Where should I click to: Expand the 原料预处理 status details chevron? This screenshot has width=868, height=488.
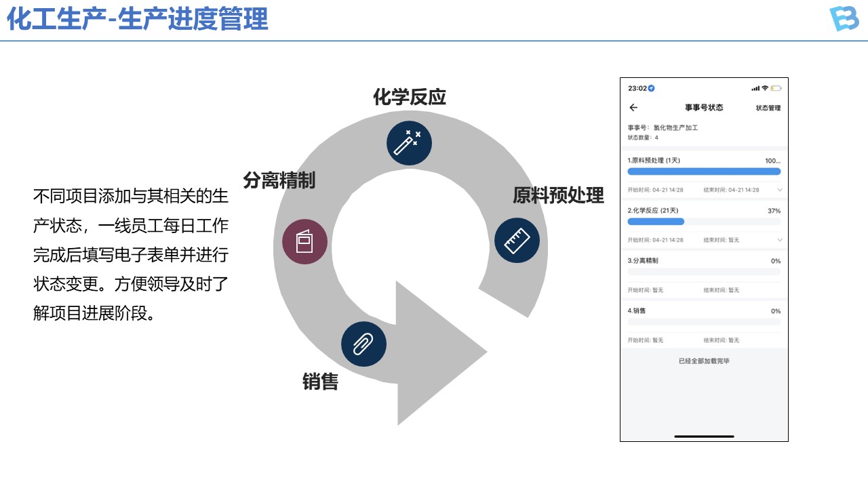click(780, 190)
